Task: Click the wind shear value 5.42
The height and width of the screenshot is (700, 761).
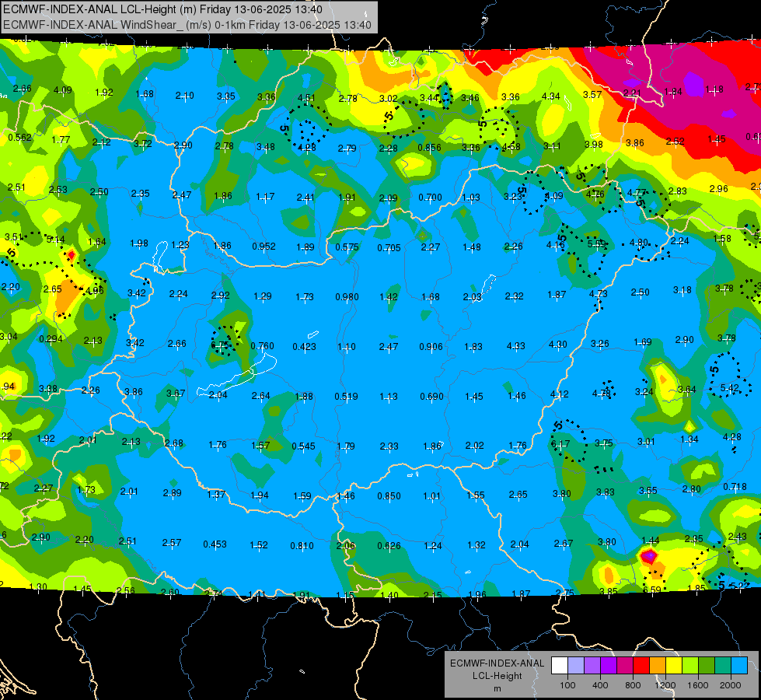Action: click(729, 387)
